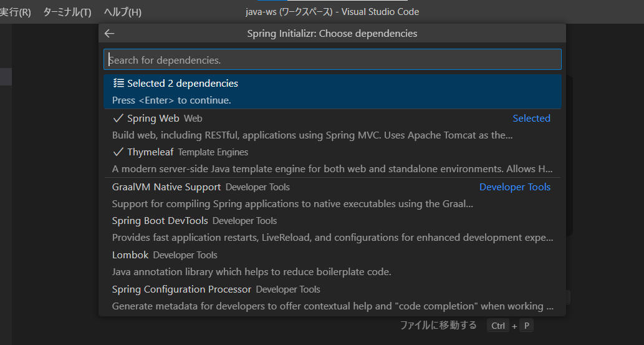
Task: Click the Press <Enter> to continue text
Action: click(171, 100)
